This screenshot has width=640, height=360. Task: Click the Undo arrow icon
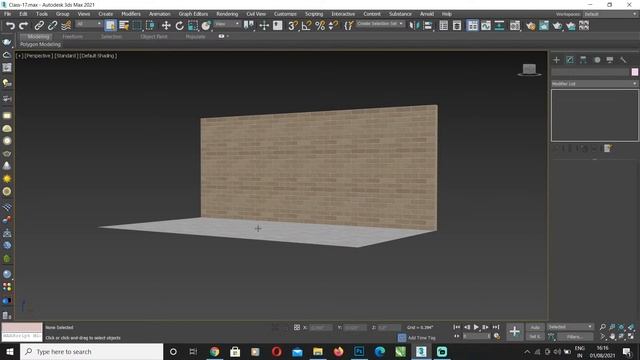coord(10,26)
